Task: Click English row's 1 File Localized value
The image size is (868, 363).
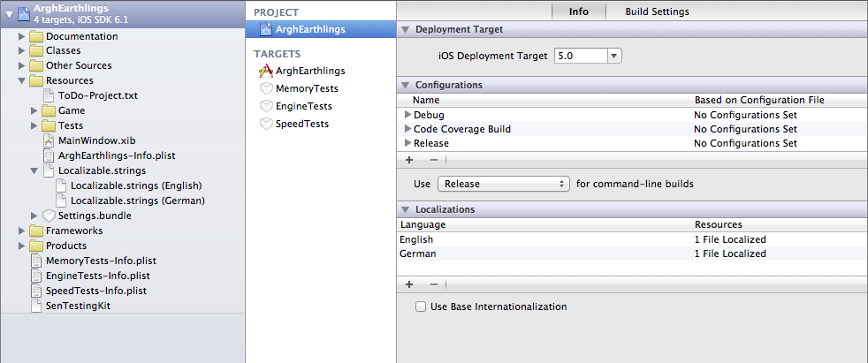Action: pos(730,239)
